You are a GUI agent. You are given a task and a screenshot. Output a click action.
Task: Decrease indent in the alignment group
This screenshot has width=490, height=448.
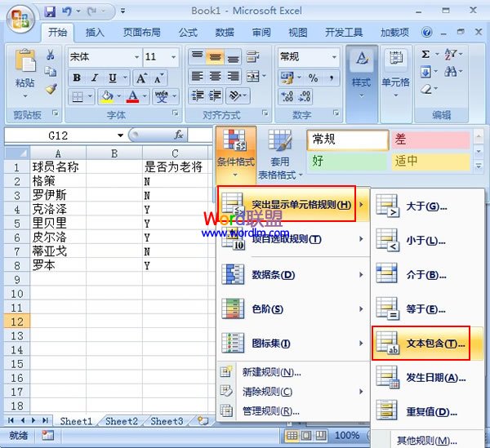pos(197,95)
